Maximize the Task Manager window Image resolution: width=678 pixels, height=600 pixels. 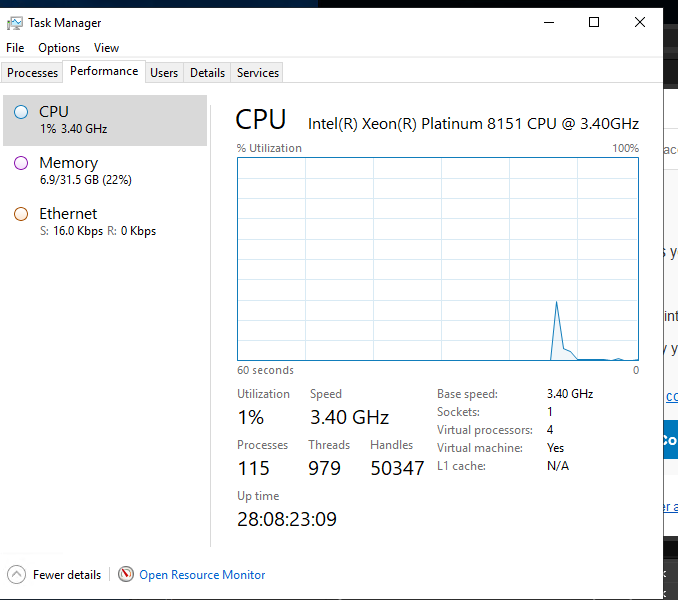click(594, 23)
